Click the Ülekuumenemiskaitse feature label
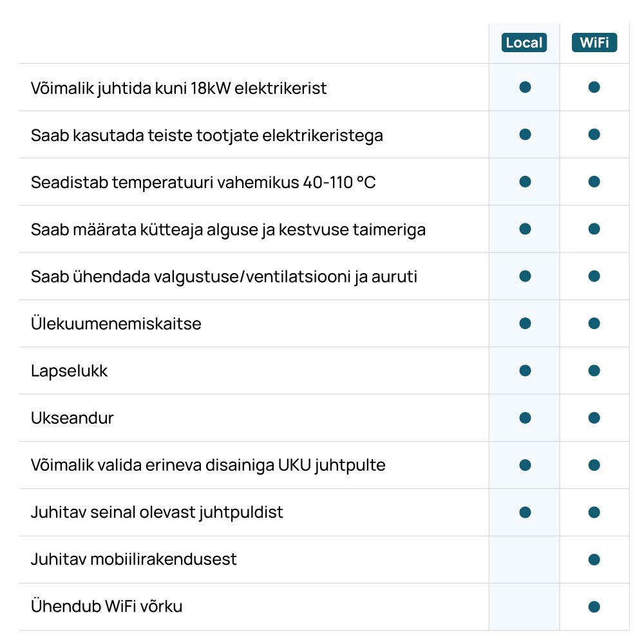Viewport: 644px width, 644px height. pos(116,323)
